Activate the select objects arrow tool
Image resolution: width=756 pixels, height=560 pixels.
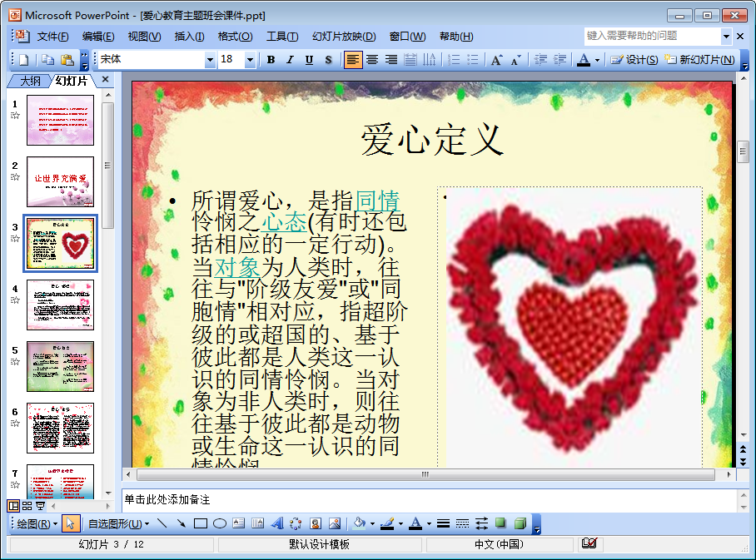click(x=71, y=523)
